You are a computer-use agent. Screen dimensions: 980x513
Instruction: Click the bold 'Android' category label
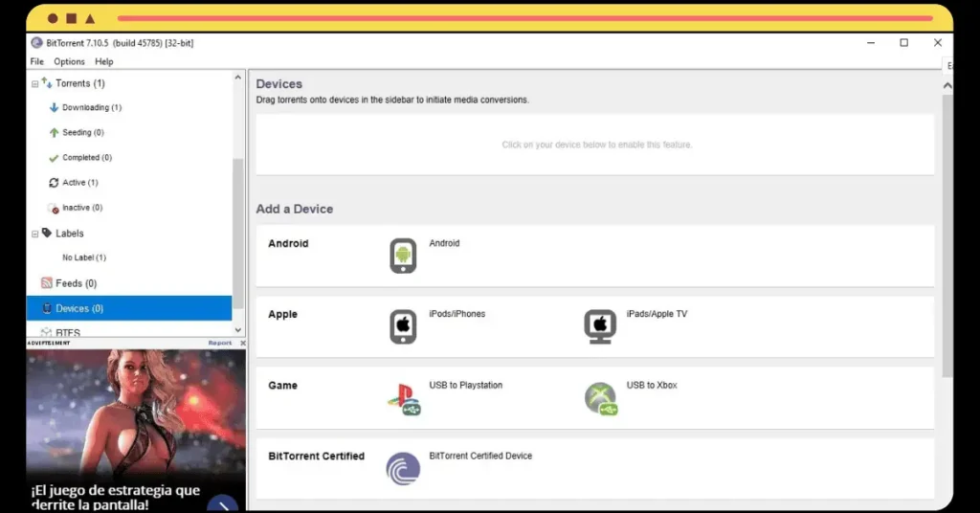[x=288, y=244]
